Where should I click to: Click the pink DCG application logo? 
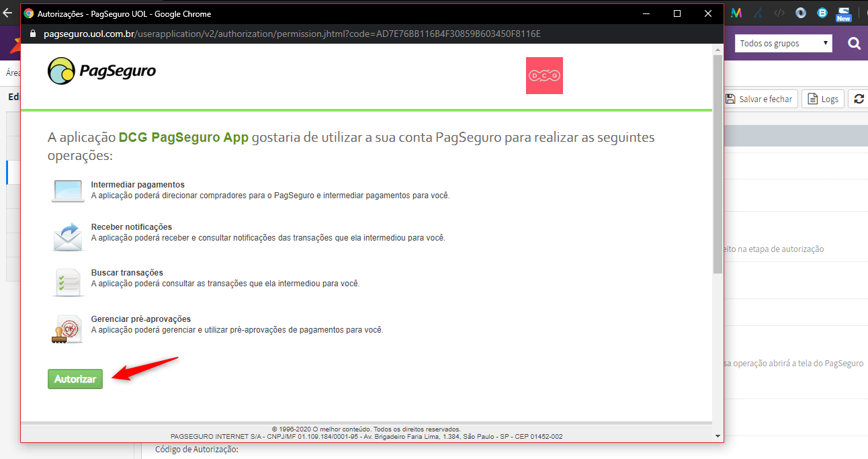pyautogui.click(x=544, y=75)
